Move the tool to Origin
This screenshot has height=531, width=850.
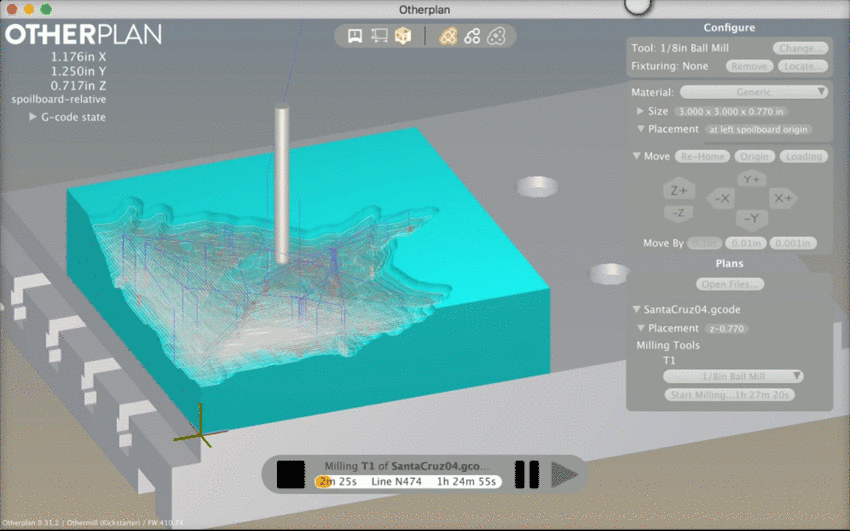pyautogui.click(x=755, y=156)
